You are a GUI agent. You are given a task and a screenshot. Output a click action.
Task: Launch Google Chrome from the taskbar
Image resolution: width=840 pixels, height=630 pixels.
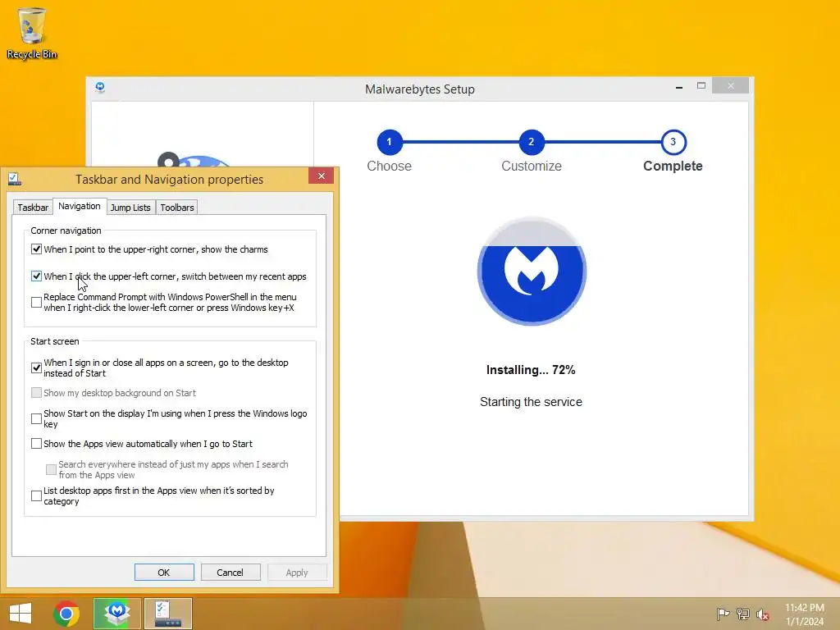66,614
